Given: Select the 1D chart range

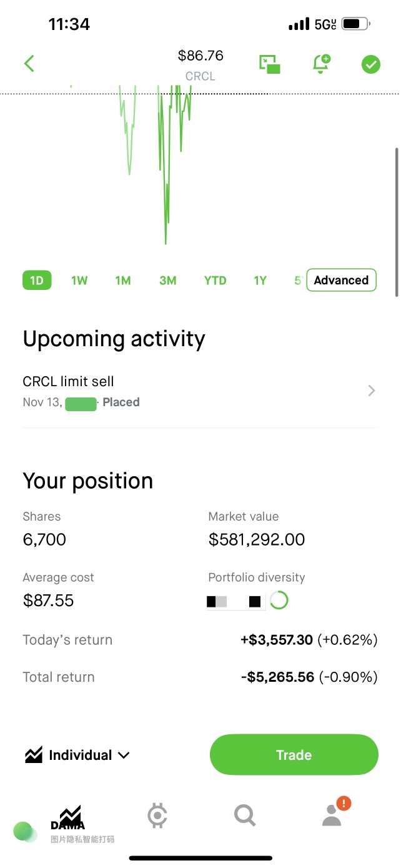Looking at the screenshot, I should pos(37,281).
